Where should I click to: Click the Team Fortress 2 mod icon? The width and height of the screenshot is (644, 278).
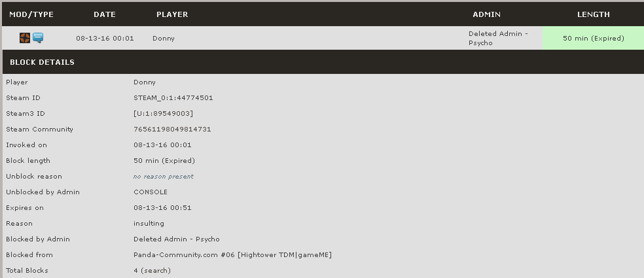25,38
